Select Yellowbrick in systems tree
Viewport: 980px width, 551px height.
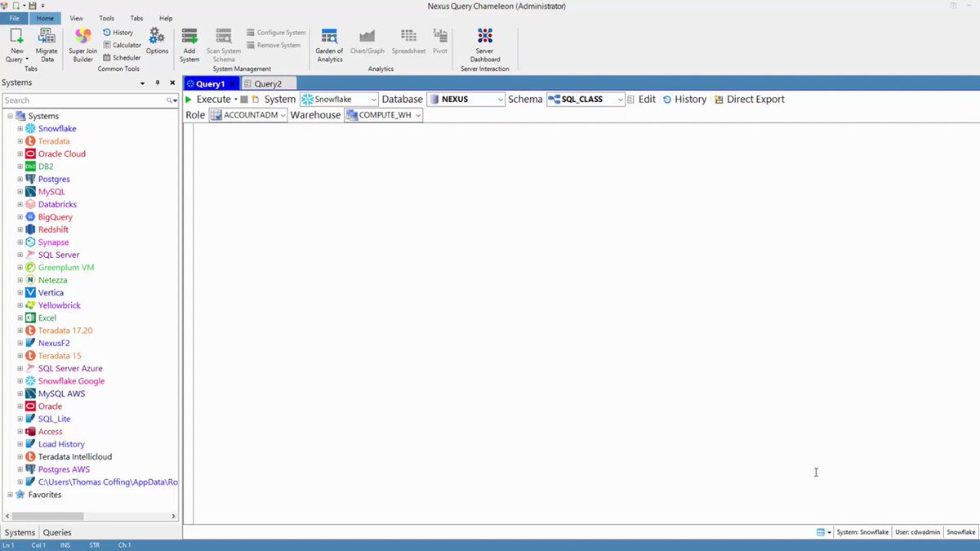60,305
